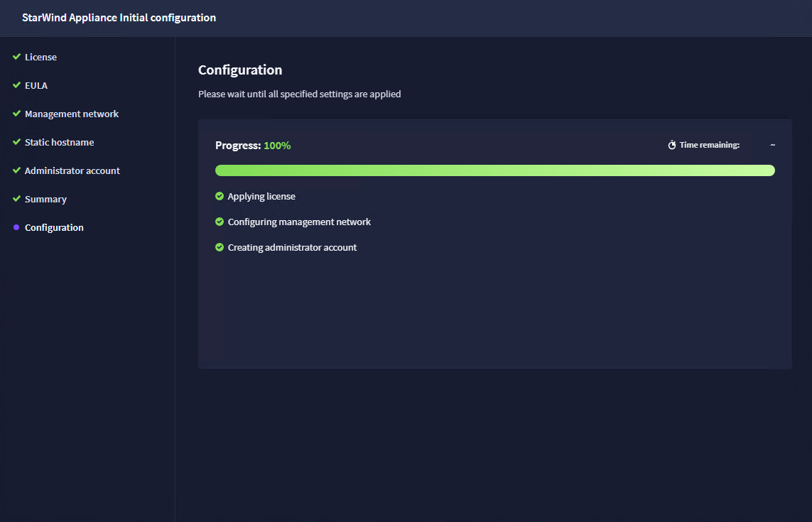This screenshot has width=812, height=522.
Task: Open the License step in sidebar
Action: point(41,57)
